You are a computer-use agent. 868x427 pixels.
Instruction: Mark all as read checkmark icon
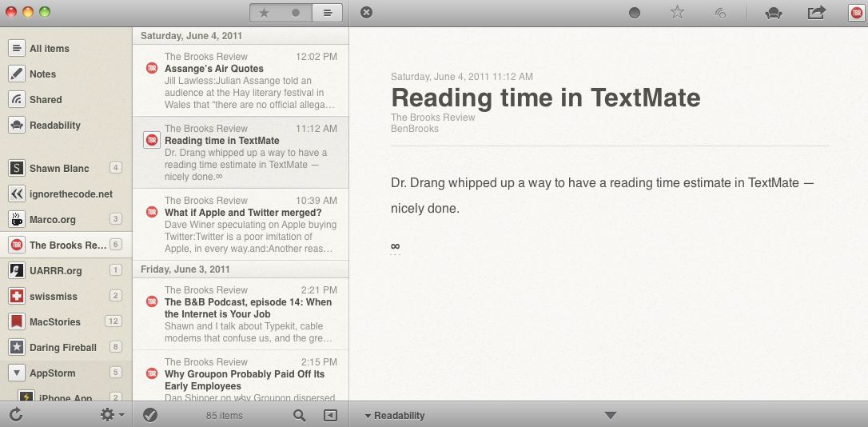pyautogui.click(x=149, y=415)
